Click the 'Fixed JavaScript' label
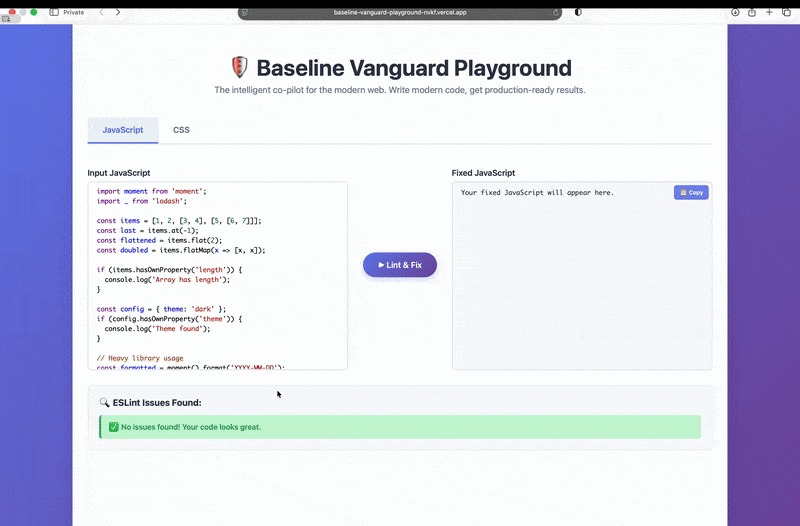This screenshot has height=526, width=800. click(483, 173)
